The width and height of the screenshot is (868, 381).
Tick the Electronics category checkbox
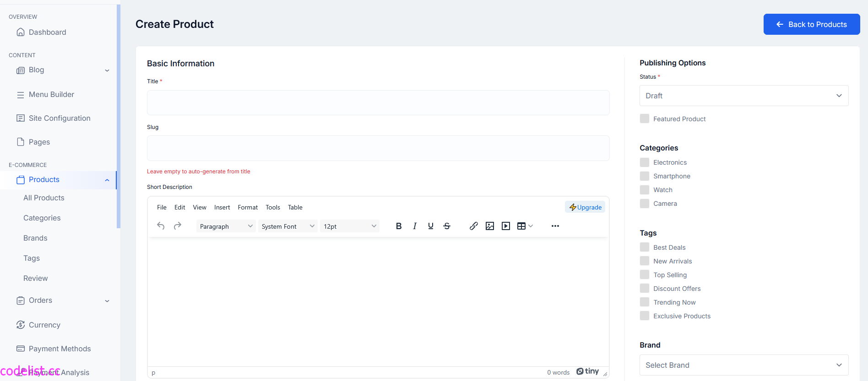(645, 162)
